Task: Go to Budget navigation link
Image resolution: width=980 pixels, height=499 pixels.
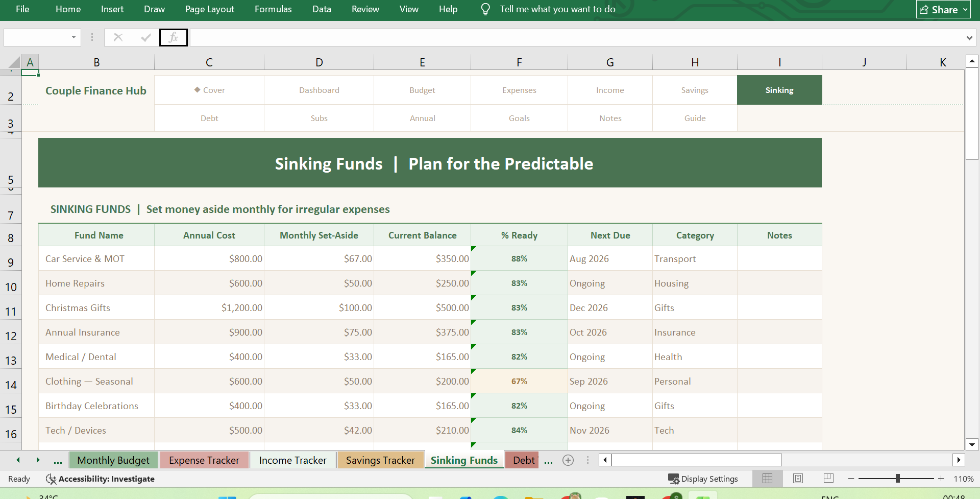Action: pyautogui.click(x=422, y=90)
